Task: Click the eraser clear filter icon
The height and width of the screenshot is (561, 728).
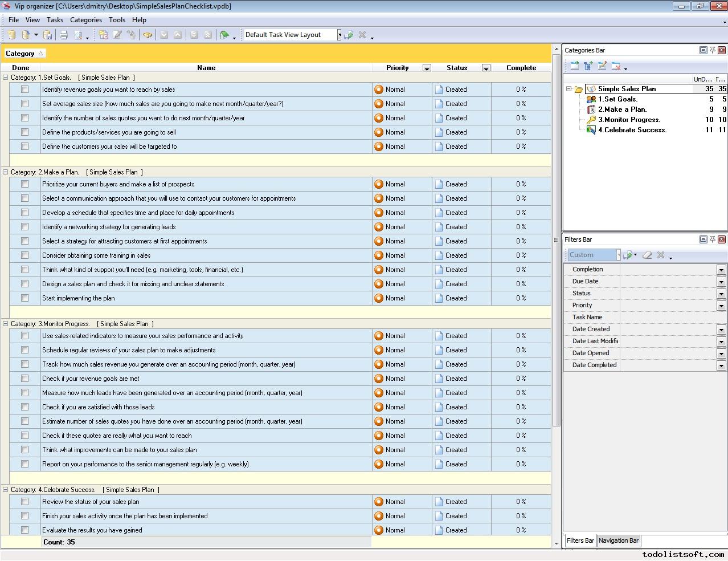Action: click(647, 255)
